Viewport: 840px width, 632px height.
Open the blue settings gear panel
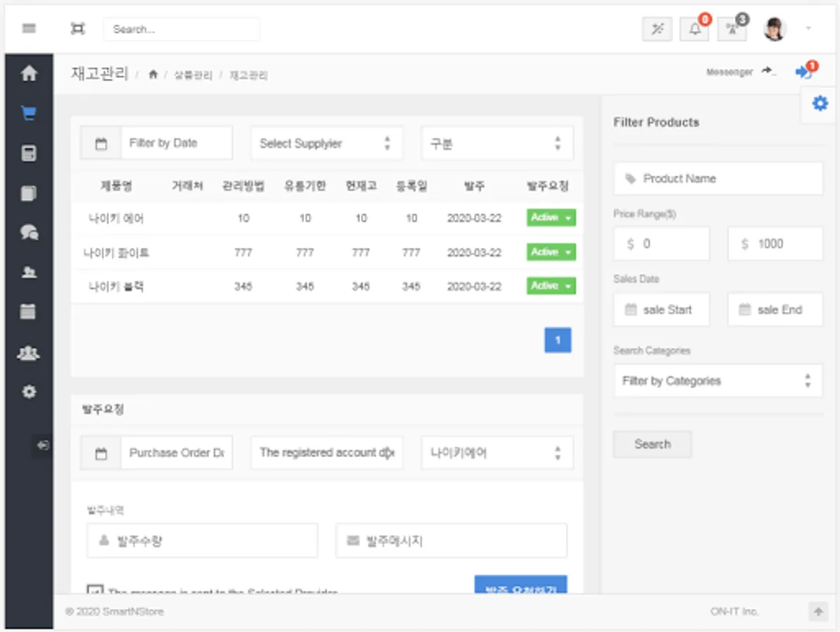click(x=820, y=103)
